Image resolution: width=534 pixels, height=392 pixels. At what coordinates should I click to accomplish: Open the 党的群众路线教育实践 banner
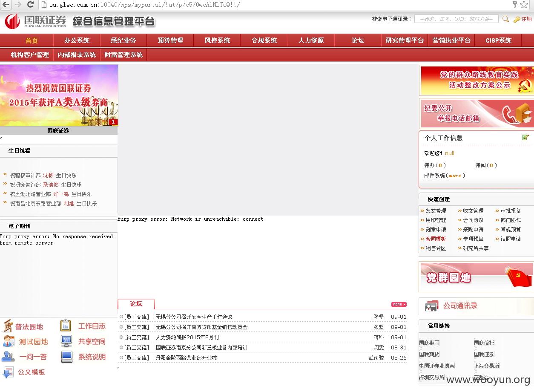[x=477, y=80]
